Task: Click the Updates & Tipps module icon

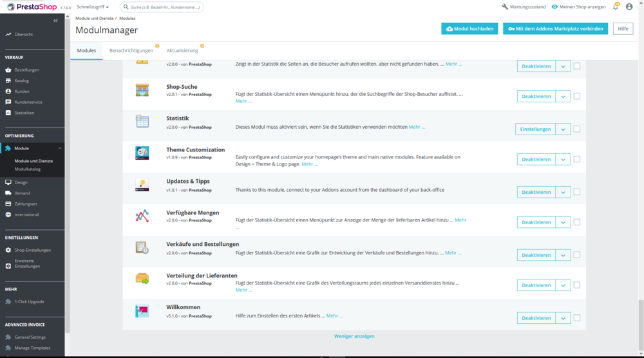Action: (x=142, y=184)
